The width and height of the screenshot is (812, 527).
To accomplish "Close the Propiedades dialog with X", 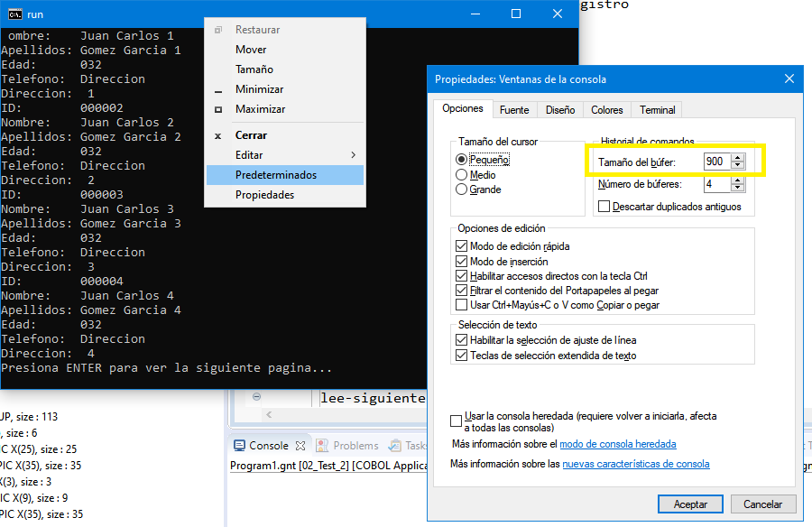I will (x=789, y=79).
